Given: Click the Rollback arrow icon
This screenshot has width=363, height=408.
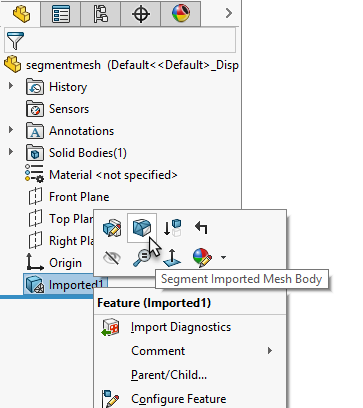Looking at the screenshot, I should [202, 228].
